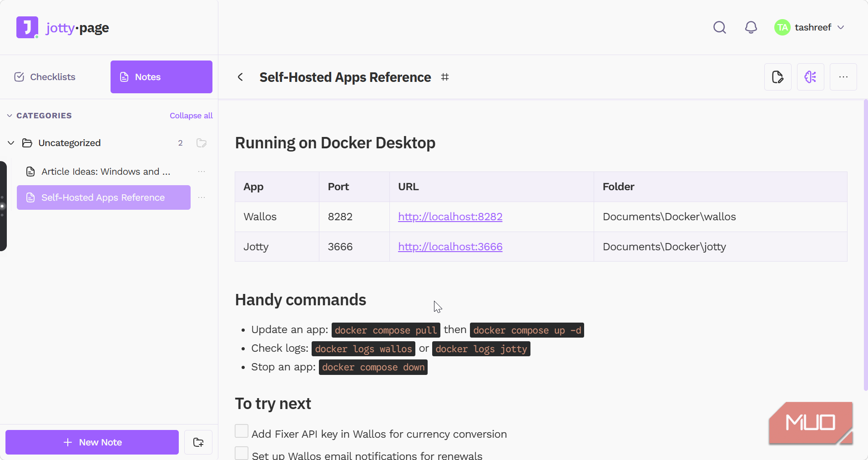868x460 pixels.
Task: Open options for Article Ideas note
Action: point(202,172)
